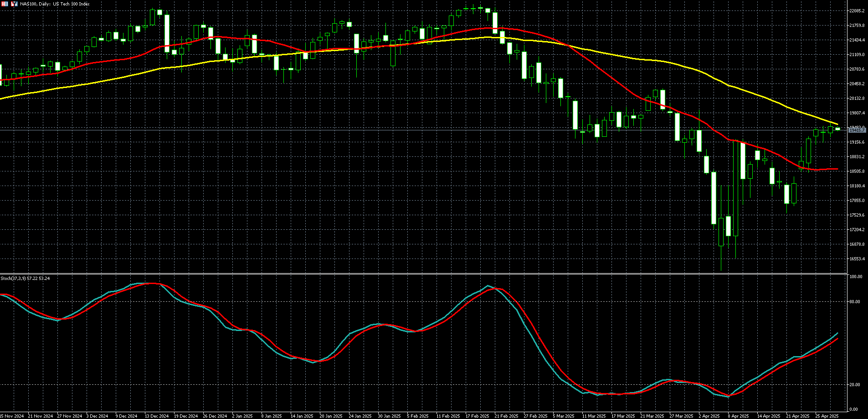Screen dimensions: 868x419
Task: Click the 8 Jan 2025 date label
Action: pyautogui.click(x=272, y=416)
